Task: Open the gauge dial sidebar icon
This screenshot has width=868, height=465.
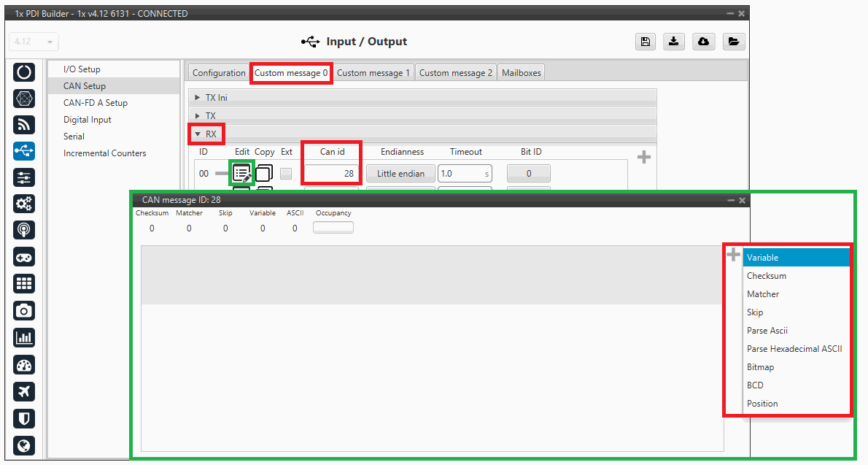Action: click(24, 365)
